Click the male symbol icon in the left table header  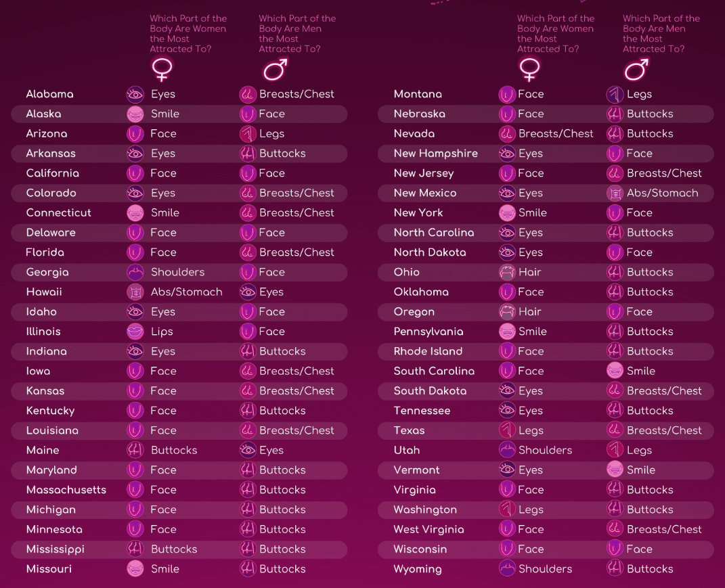(x=276, y=70)
